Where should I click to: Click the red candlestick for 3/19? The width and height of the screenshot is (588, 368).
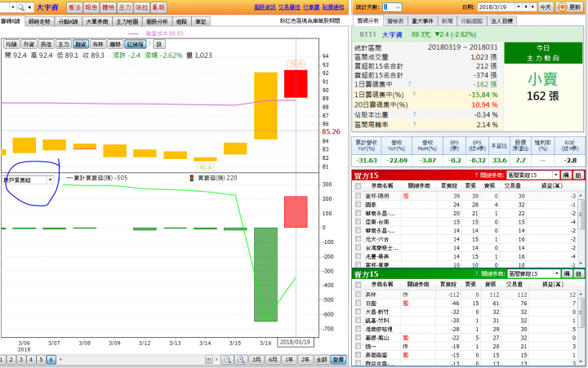click(296, 84)
